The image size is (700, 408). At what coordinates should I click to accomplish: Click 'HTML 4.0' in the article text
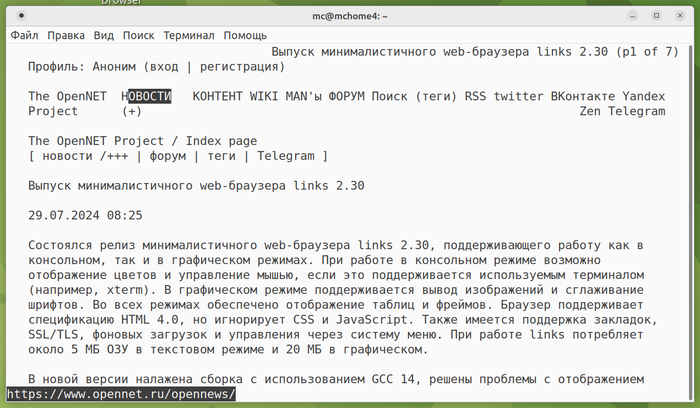(150, 320)
